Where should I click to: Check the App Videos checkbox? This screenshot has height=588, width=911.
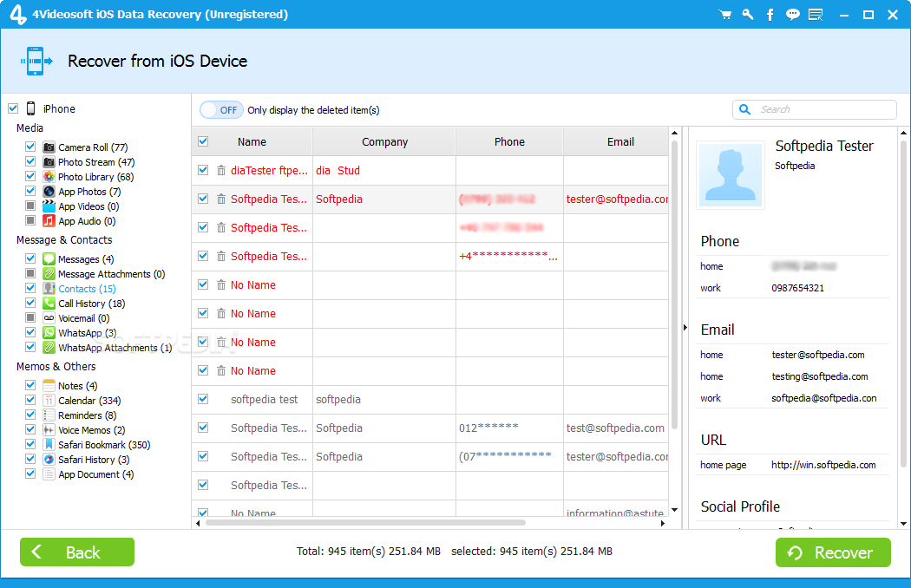point(30,206)
